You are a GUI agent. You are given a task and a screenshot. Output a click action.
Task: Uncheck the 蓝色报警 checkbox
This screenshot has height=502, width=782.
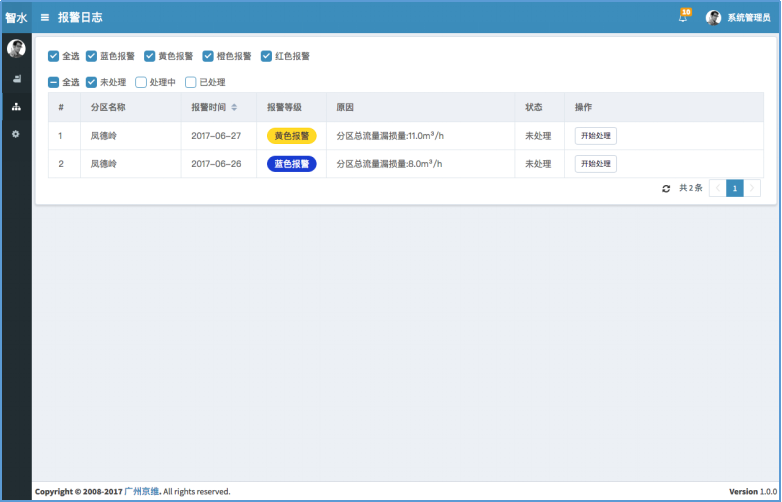pos(92,56)
